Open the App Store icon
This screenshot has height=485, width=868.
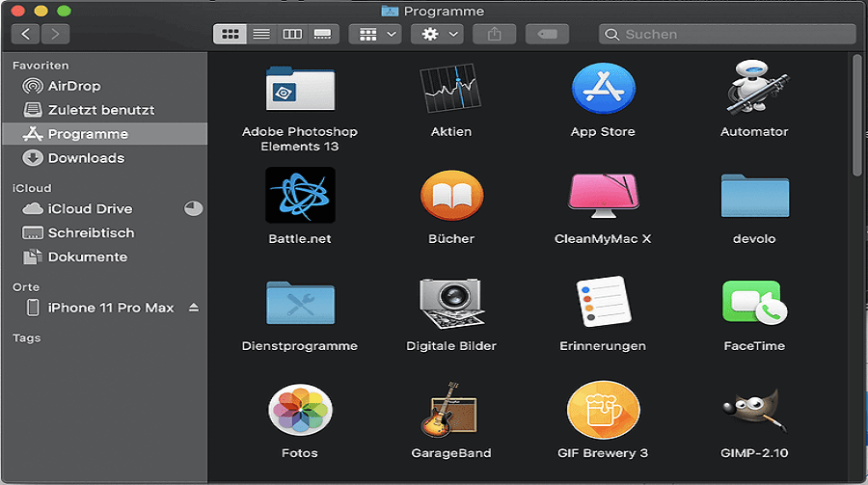[603, 88]
